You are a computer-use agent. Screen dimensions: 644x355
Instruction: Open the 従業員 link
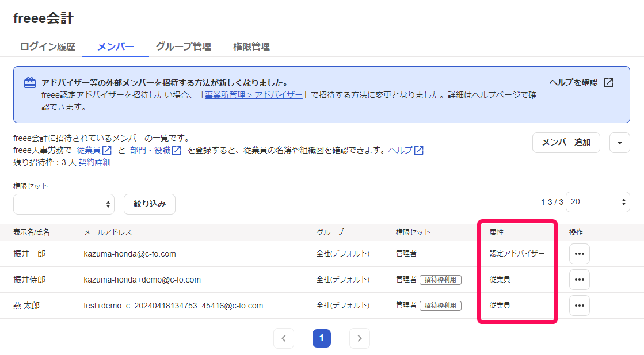pyautogui.click(x=88, y=150)
